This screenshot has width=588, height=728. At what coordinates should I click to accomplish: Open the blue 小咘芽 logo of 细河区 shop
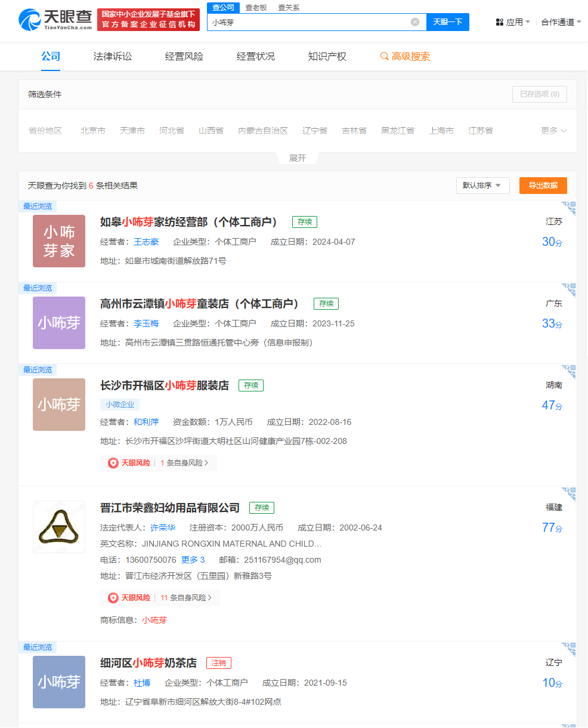[59, 682]
